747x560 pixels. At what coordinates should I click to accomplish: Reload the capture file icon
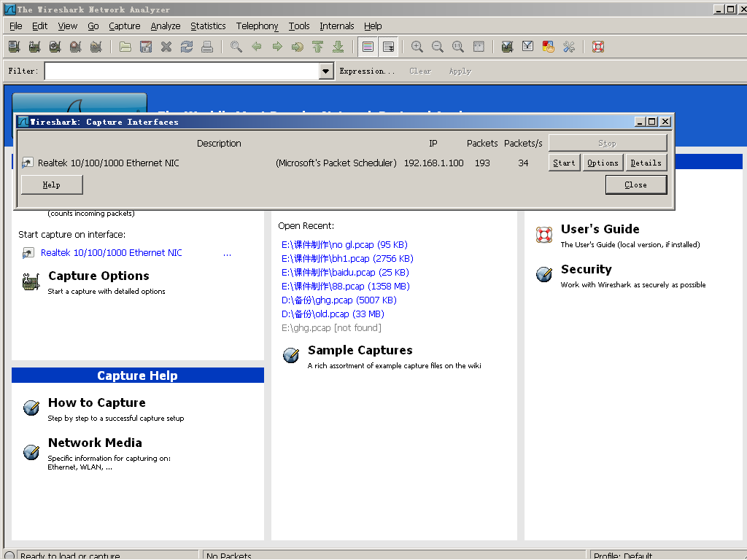[187, 47]
